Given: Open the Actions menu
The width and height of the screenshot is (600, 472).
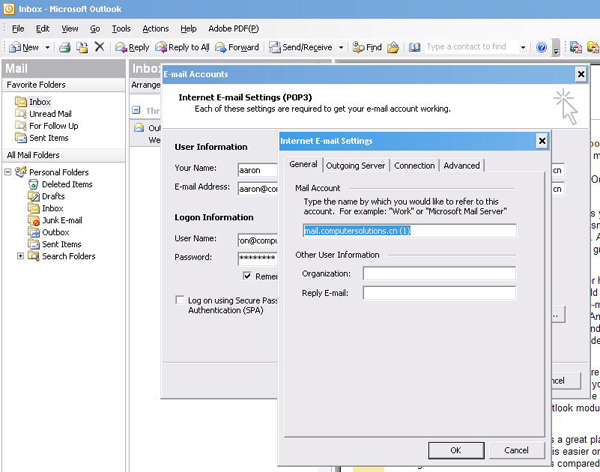Looking at the screenshot, I should [155, 29].
